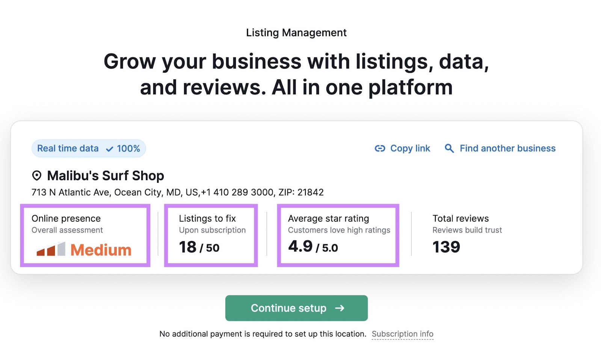Image resolution: width=601 pixels, height=364 pixels.
Task: Select the Listings to fix 18/50 card
Action: pyautogui.click(x=211, y=235)
